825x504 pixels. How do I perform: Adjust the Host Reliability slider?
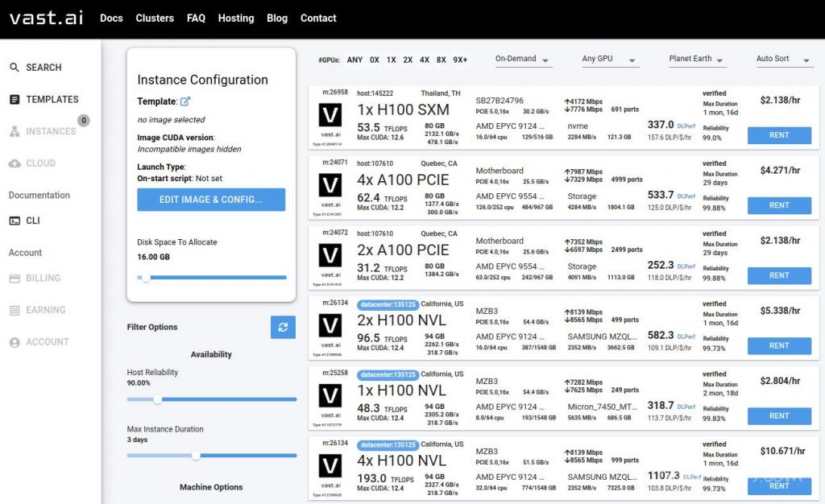pos(158,399)
